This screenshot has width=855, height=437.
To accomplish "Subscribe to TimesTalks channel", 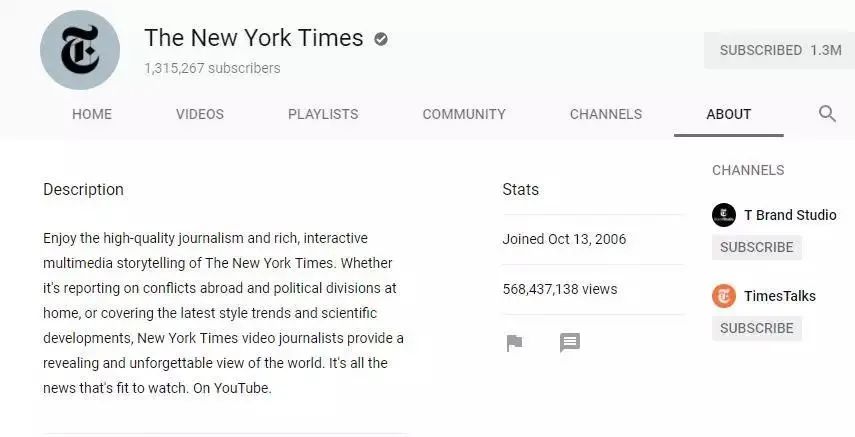I will (x=756, y=328).
